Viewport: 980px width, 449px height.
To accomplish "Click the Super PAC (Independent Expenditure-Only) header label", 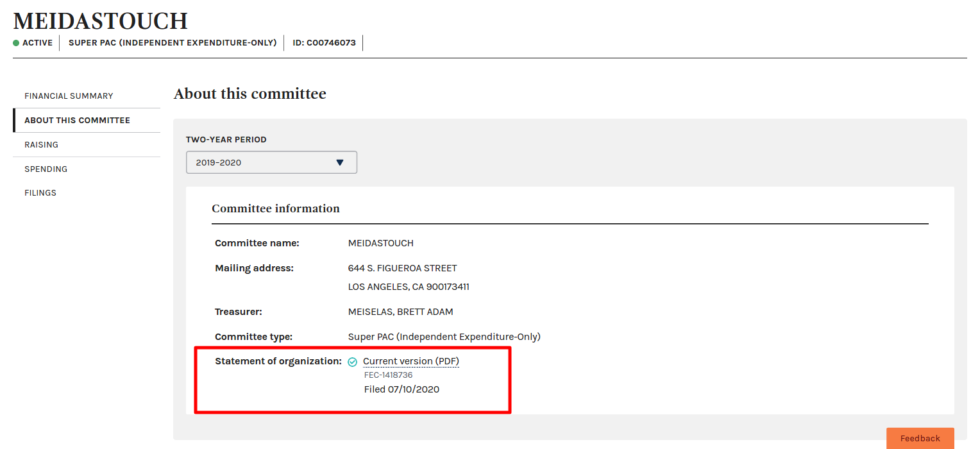I will click(x=173, y=43).
